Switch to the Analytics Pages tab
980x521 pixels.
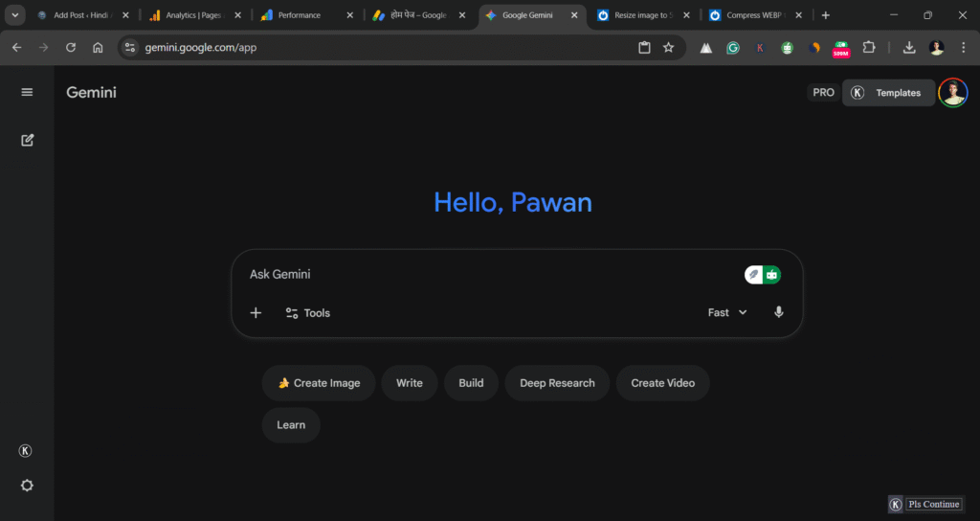[194, 15]
